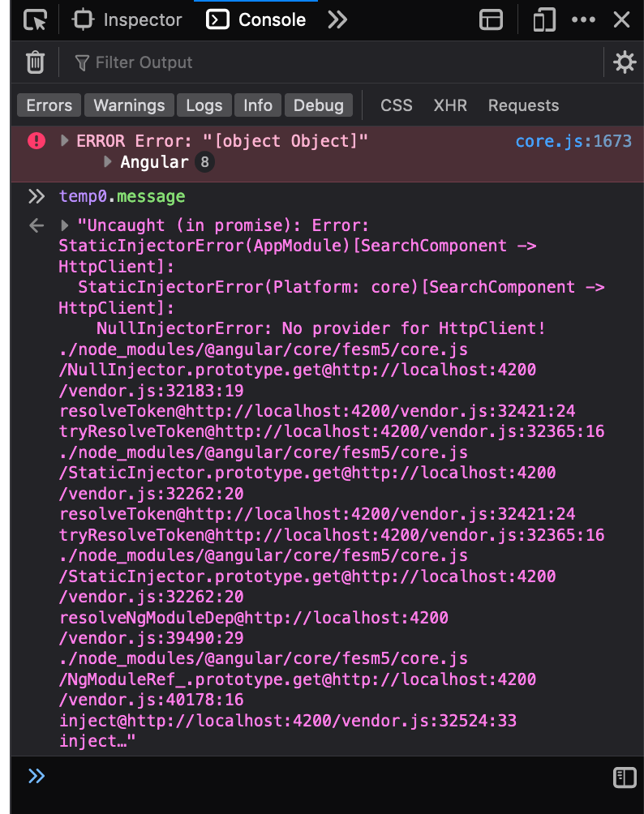Toggle the DevTools dock layout icon
Viewport: 644px width, 814px height.
click(x=491, y=20)
